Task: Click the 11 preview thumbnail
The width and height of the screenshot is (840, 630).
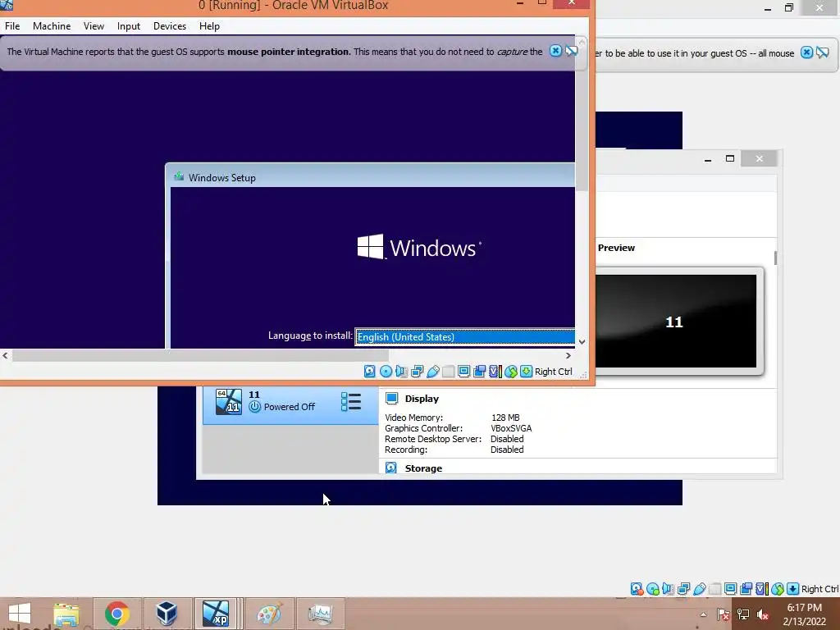Action: click(x=676, y=322)
